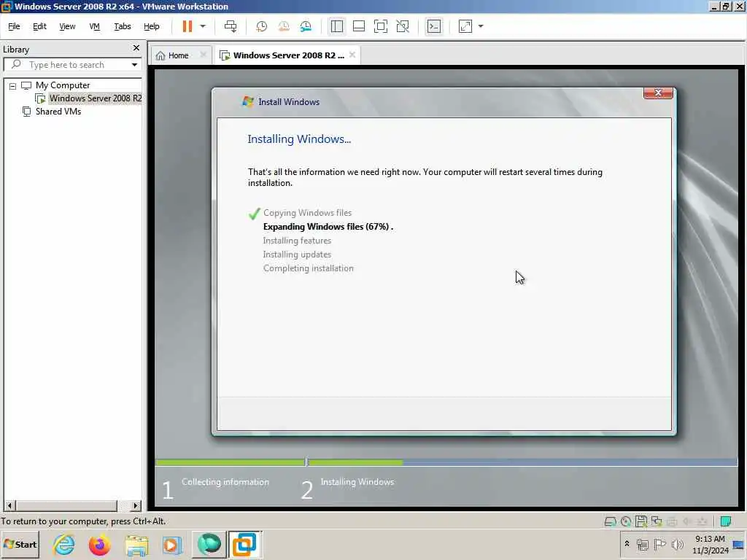Image resolution: width=747 pixels, height=560 pixels.
Task: Open Windows Explorer from the taskbar
Action: pyautogui.click(x=136, y=545)
